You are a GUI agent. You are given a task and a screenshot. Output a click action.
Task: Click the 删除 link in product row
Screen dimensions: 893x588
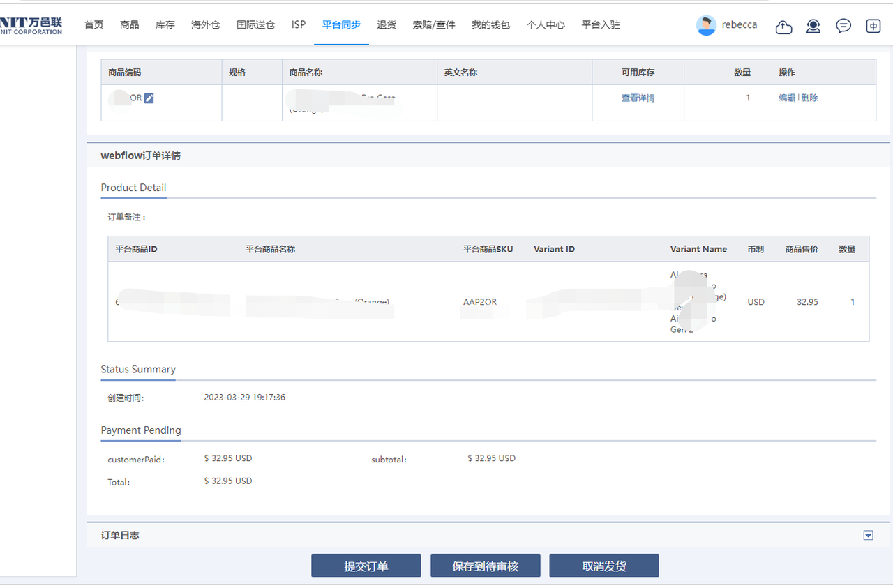point(810,98)
